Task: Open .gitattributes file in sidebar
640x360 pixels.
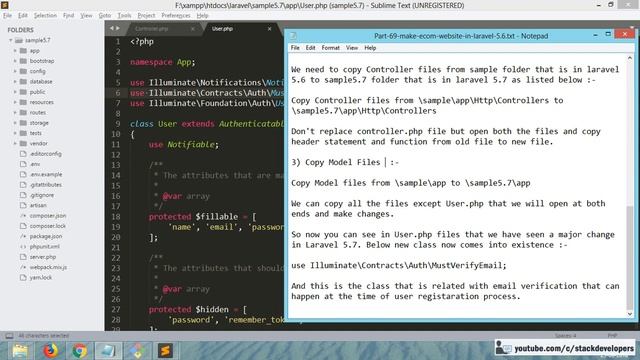Action: coord(46,184)
